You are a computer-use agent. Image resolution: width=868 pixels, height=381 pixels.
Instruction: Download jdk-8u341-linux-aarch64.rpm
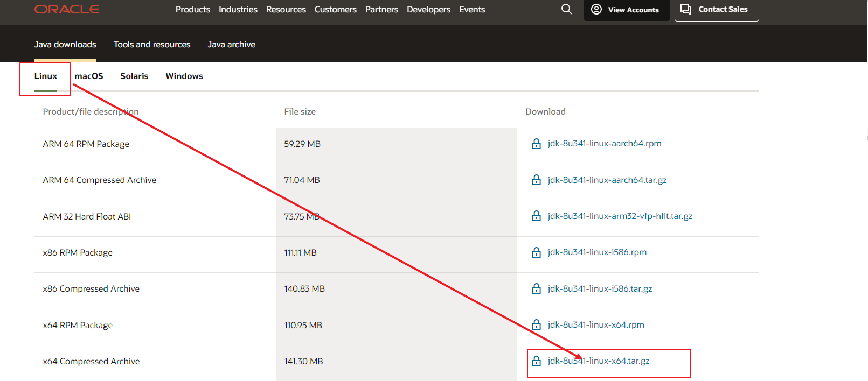(x=605, y=143)
